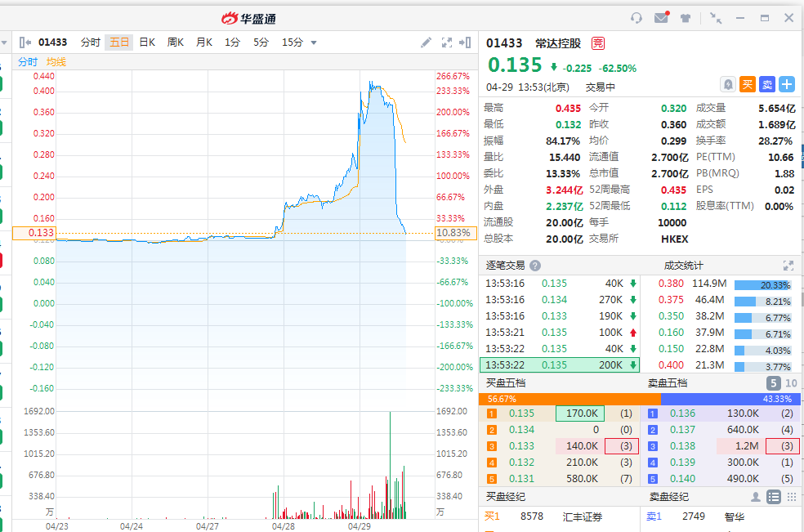Click the 逐笔交易 header

(x=506, y=266)
